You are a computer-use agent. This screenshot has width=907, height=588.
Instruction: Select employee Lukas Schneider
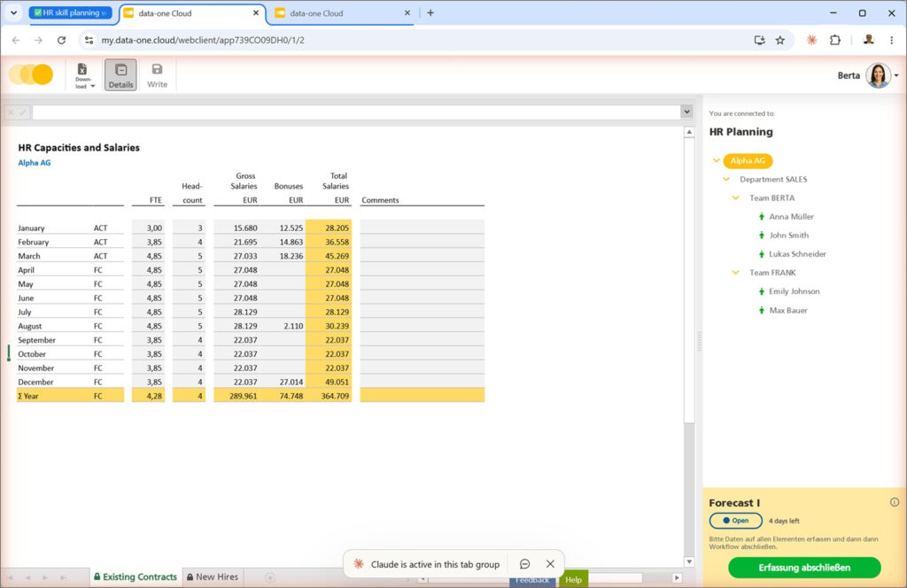point(797,254)
